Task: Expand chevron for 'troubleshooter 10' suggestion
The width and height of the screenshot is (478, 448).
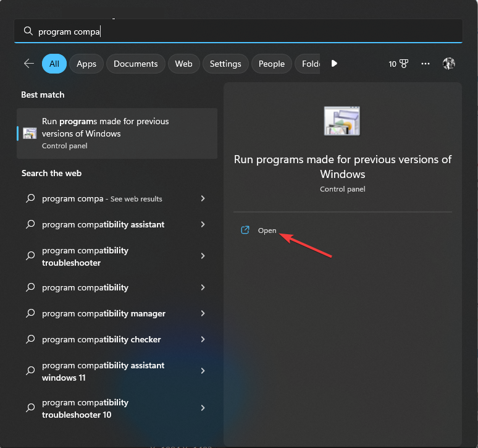Action: click(203, 408)
